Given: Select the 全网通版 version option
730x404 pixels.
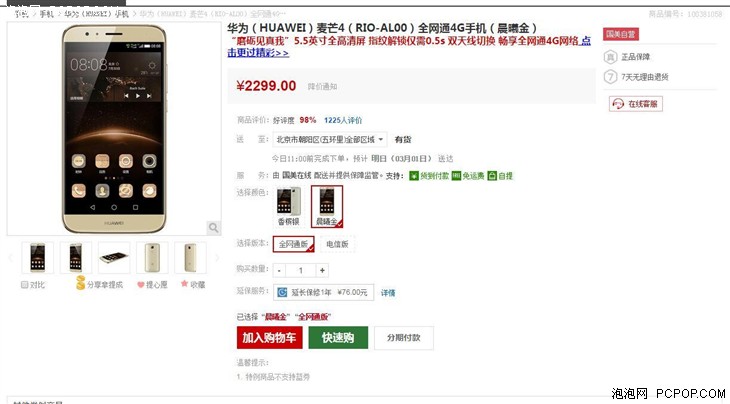Looking at the screenshot, I should 293,244.
